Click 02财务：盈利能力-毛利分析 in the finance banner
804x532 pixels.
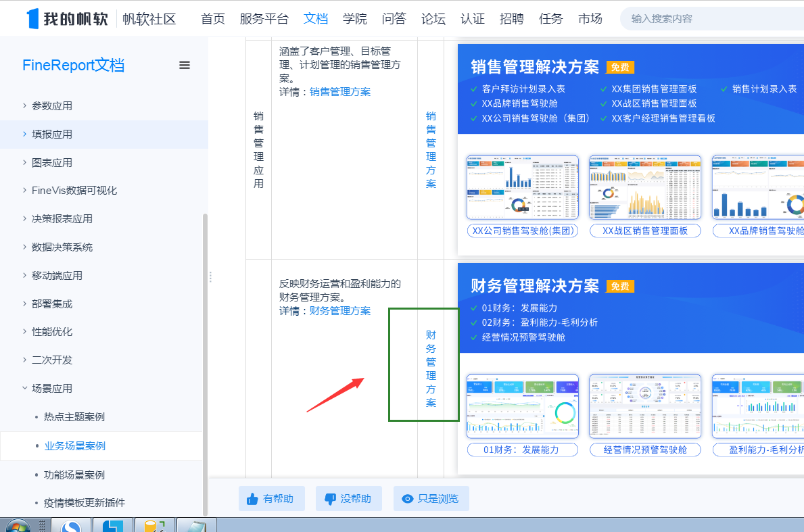click(x=540, y=322)
